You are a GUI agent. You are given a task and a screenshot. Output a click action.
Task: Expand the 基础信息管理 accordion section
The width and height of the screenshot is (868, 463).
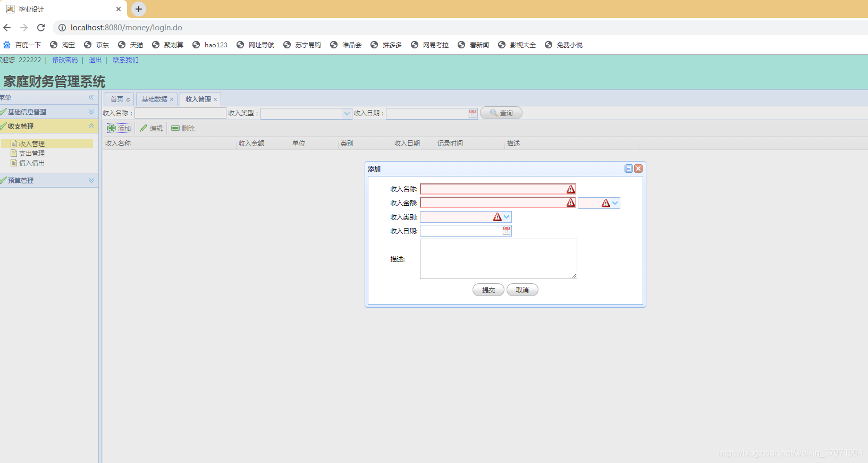[91, 112]
